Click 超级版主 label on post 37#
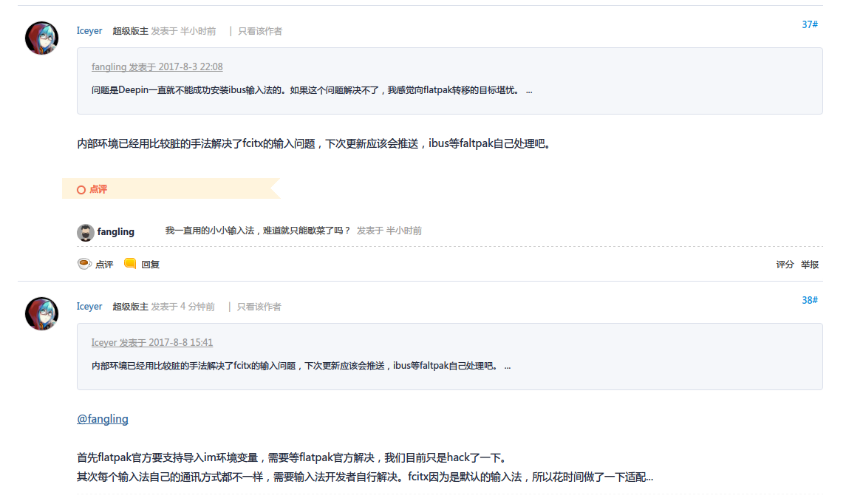Image resolution: width=846 pixels, height=504 pixels. [130, 31]
